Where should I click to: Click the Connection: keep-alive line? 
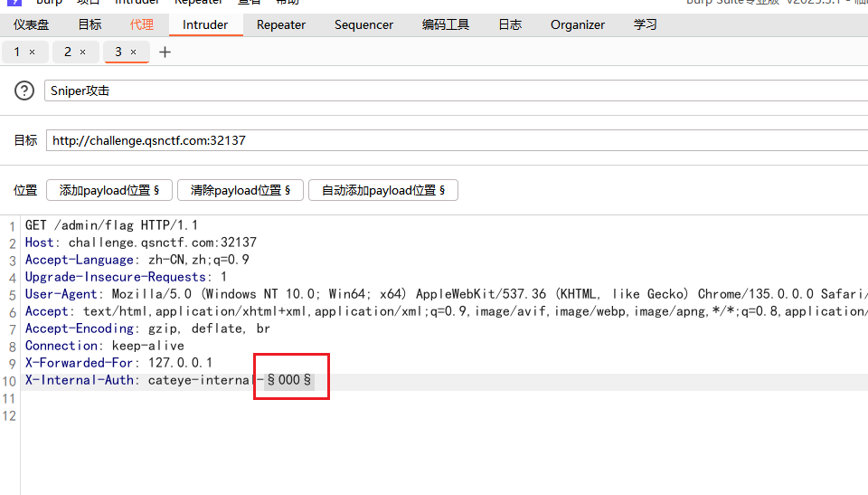click(105, 346)
